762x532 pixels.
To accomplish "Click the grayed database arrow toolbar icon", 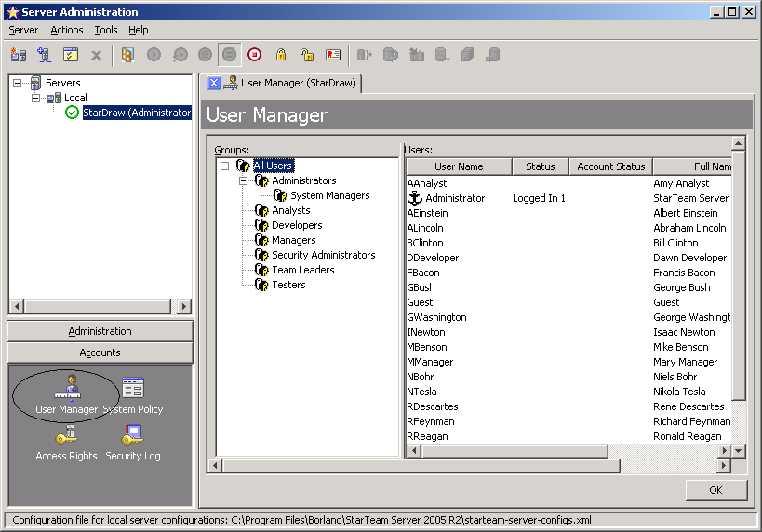I will tap(364, 55).
